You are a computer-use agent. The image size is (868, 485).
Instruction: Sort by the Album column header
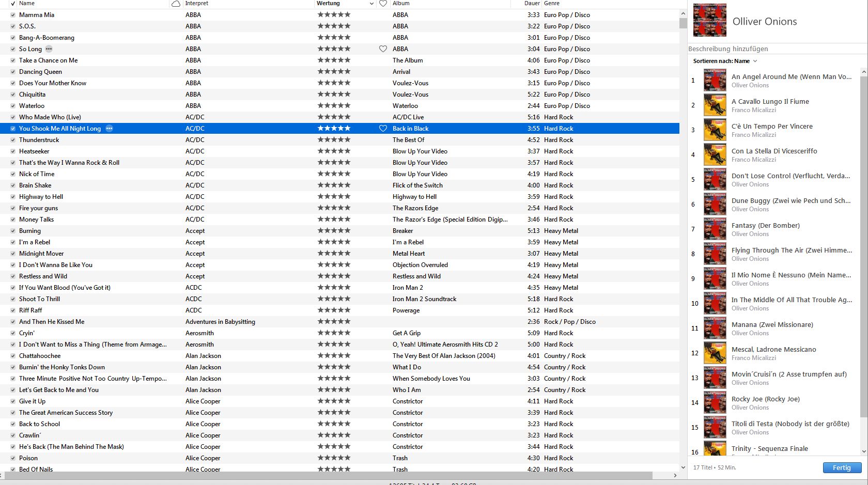[x=401, y=4]
